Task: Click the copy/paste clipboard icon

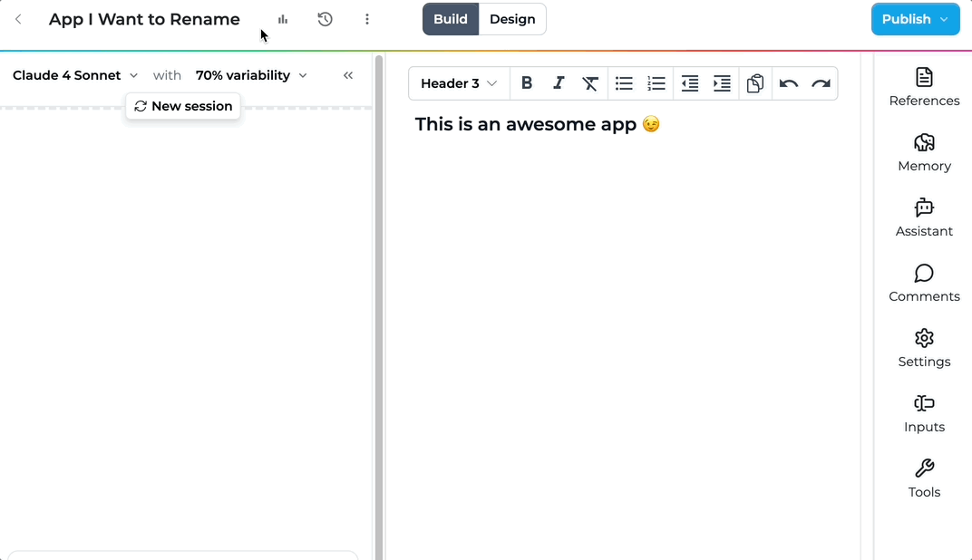Action: [755, 83]
